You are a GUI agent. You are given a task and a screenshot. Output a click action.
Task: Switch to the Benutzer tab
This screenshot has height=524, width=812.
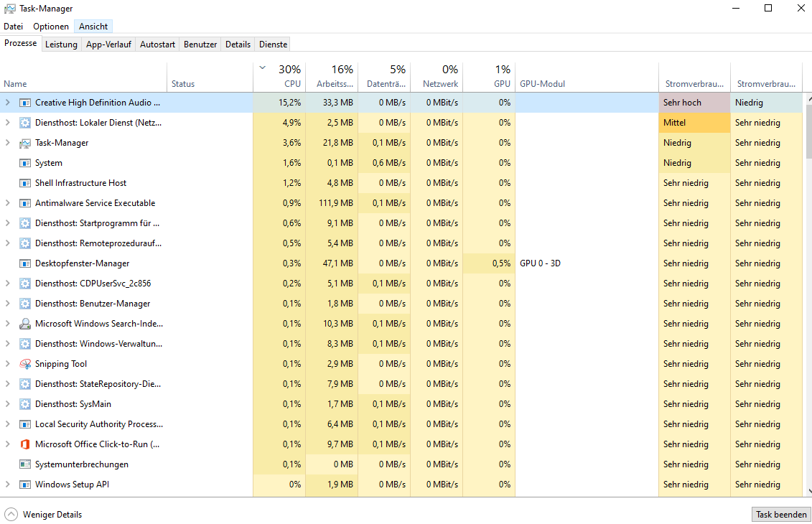coord(200,45)
